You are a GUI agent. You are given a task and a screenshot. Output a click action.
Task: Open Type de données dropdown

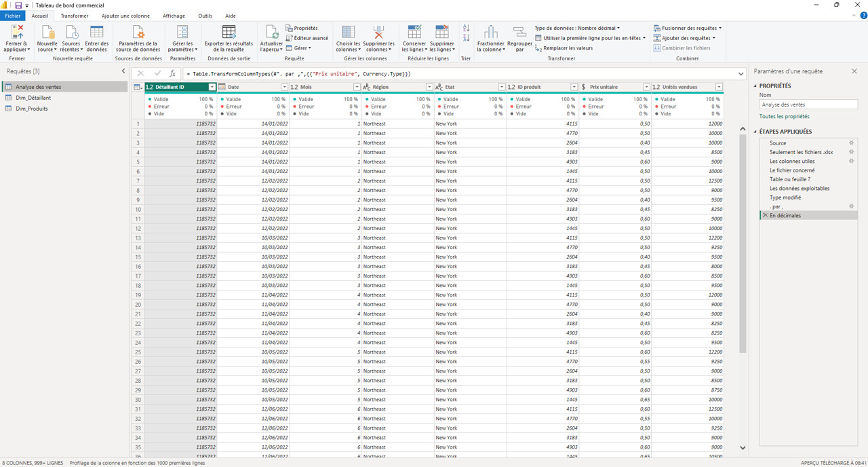click(x=576, y=29)
